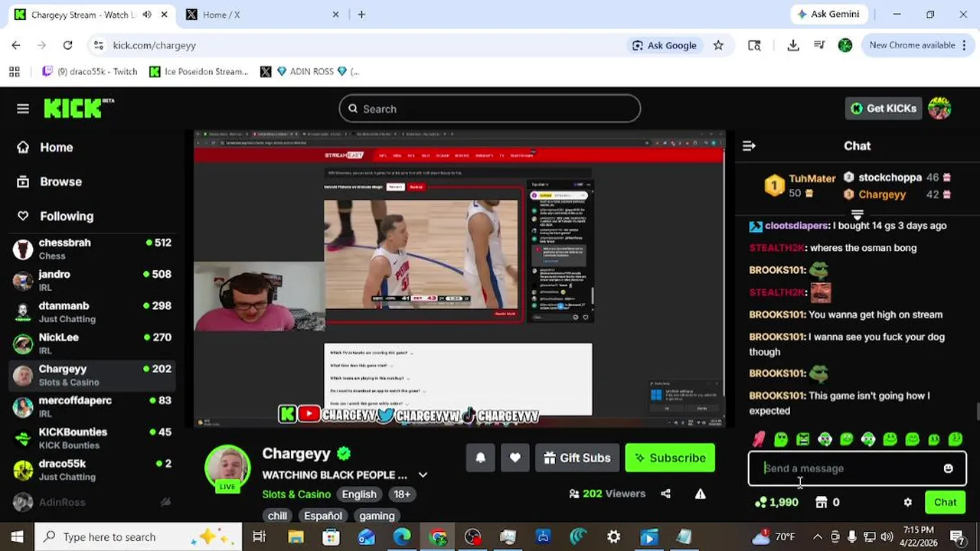The image size is (980, 551).
Task: Open Windows Start menu
Action: pos(17,536)
